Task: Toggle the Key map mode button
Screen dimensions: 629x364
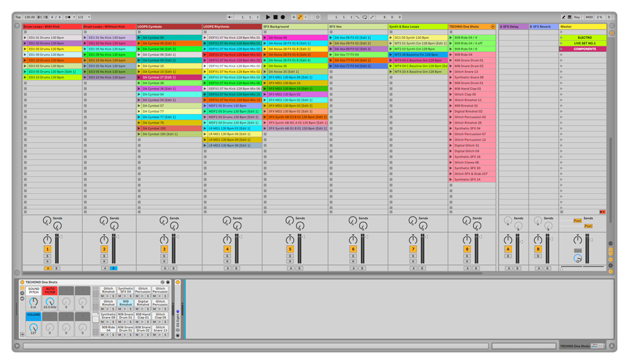Action: [x=577, y=17]
